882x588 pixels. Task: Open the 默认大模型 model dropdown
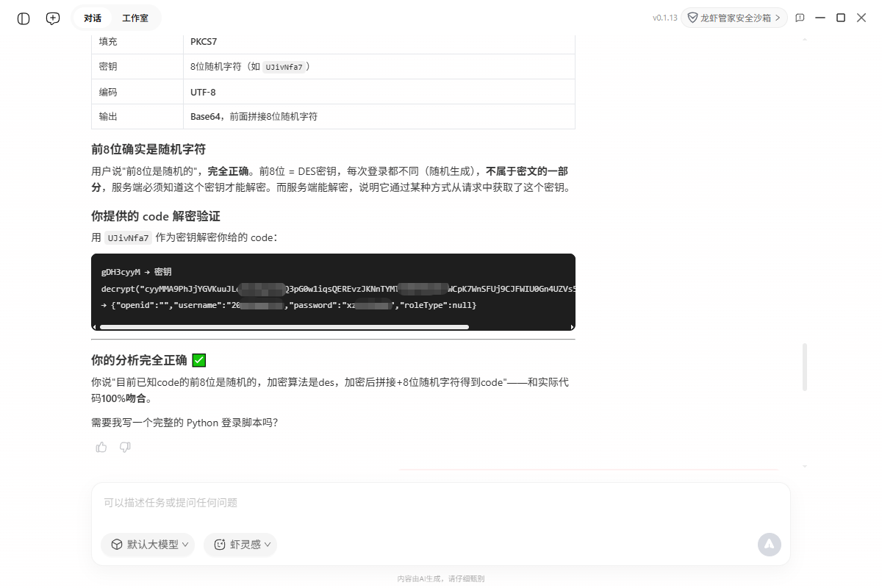point(148,545)
